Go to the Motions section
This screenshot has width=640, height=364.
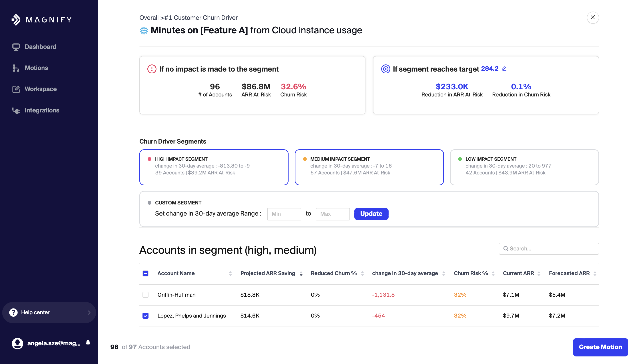[36, 68]
